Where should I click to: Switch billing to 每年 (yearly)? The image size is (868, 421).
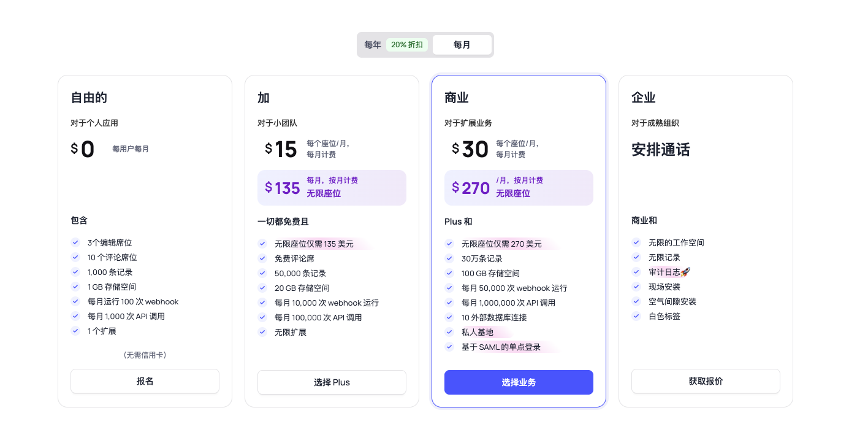click(373, 45)
